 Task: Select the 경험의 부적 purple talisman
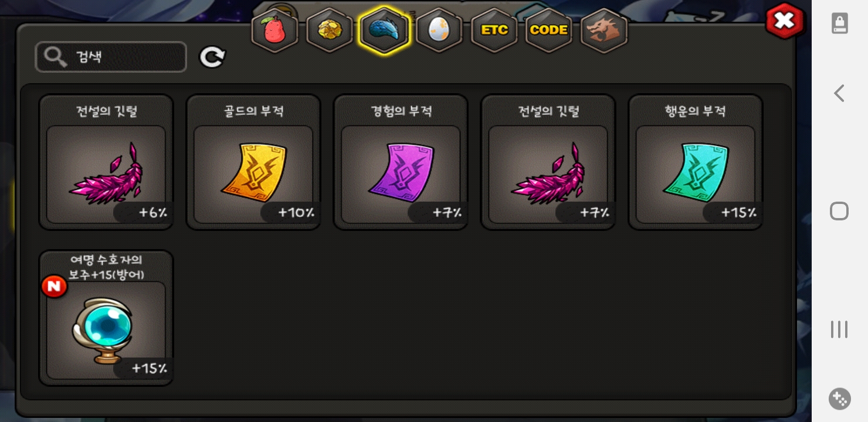click(x=401, y=162)
